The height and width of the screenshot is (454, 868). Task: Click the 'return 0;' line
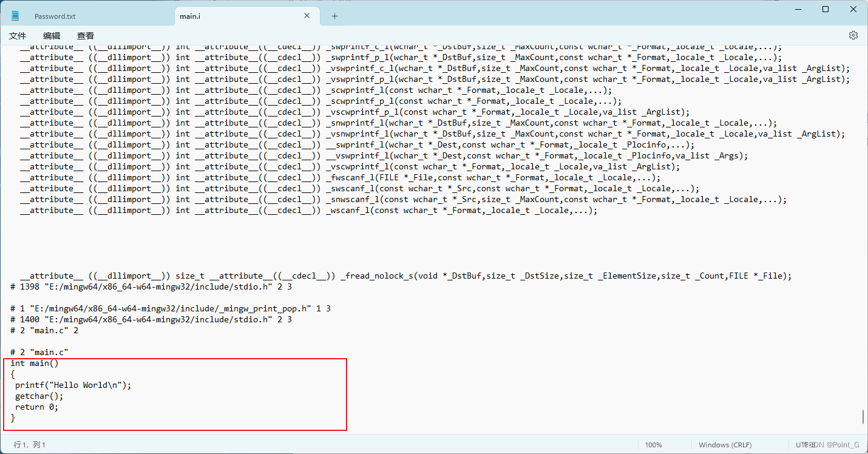point(37,407)
